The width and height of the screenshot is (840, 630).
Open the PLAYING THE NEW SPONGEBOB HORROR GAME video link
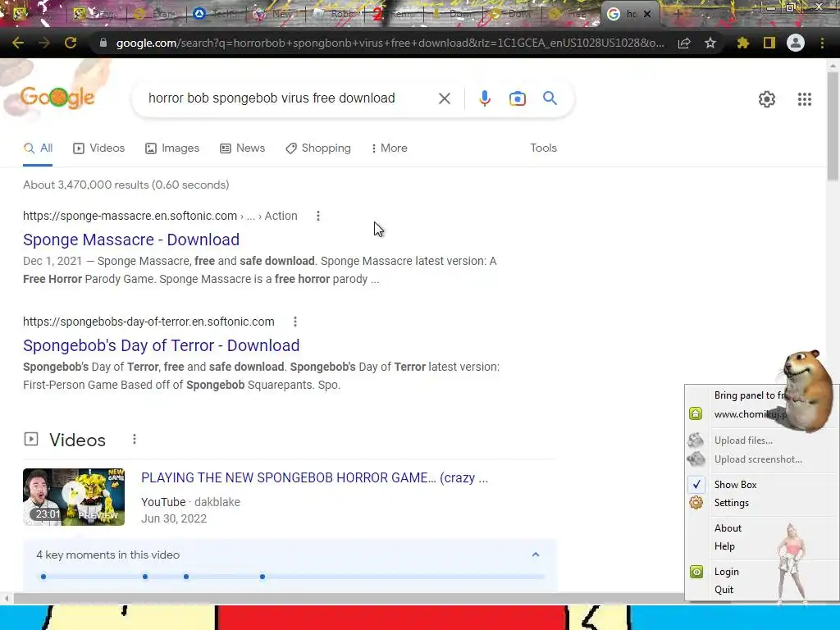tap(315, 477)
